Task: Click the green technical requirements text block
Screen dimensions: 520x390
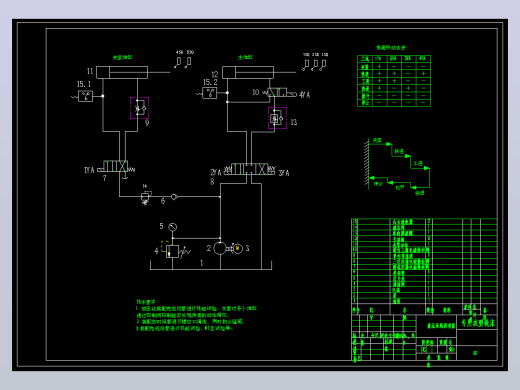Action: [x=197, y=315]
